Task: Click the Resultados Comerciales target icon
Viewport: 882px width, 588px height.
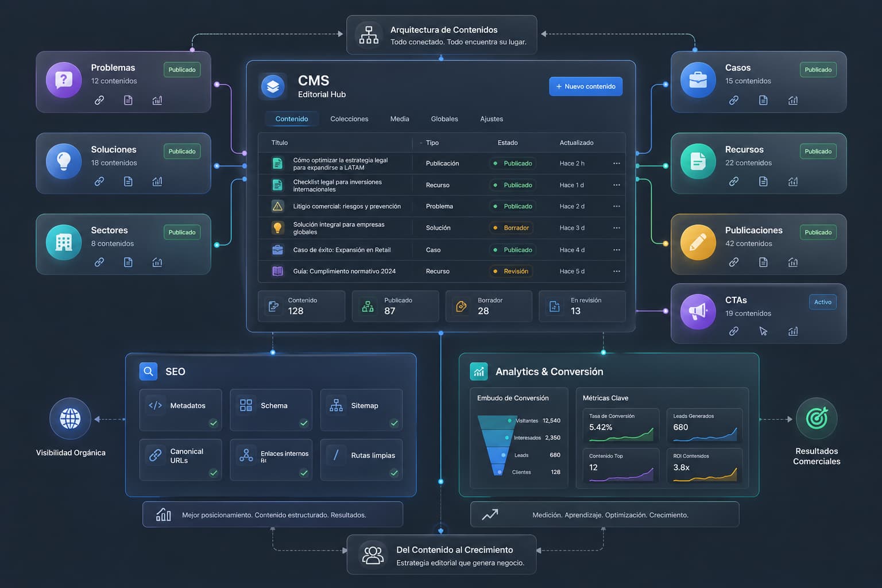Action: (817, 419)
